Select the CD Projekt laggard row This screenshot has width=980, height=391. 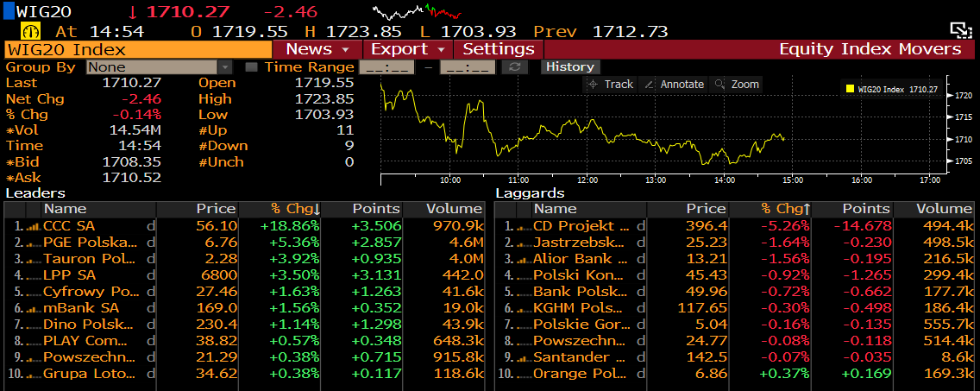coord(734,226)
